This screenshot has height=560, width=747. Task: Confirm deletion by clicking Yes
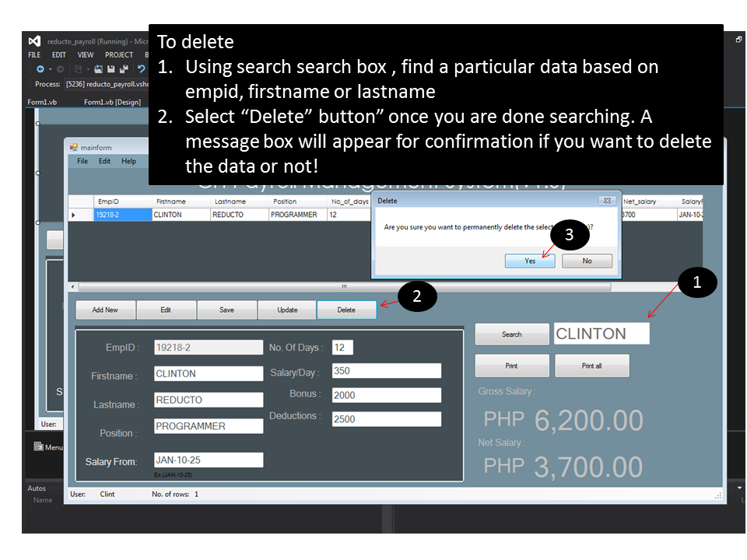click(529, 261)
